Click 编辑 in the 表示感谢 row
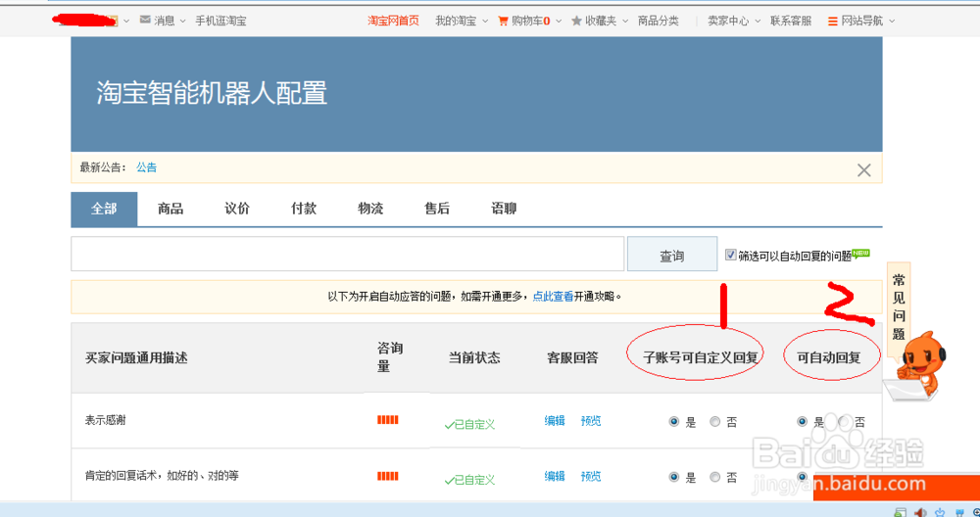This screenshot has height=517, width=980. (x=555, y=421)
